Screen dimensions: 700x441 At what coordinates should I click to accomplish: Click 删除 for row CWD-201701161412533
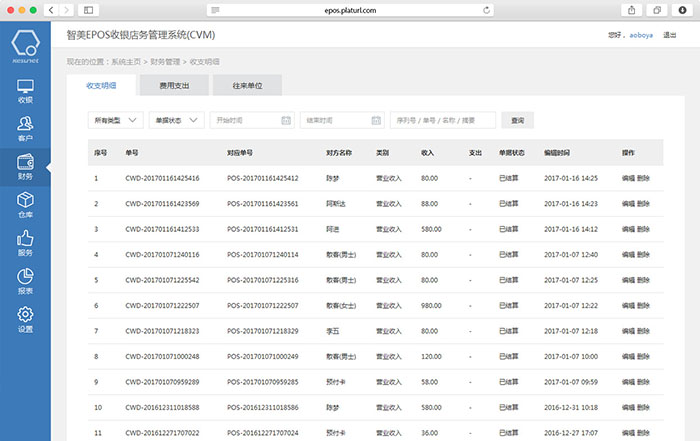click(643, 229)
